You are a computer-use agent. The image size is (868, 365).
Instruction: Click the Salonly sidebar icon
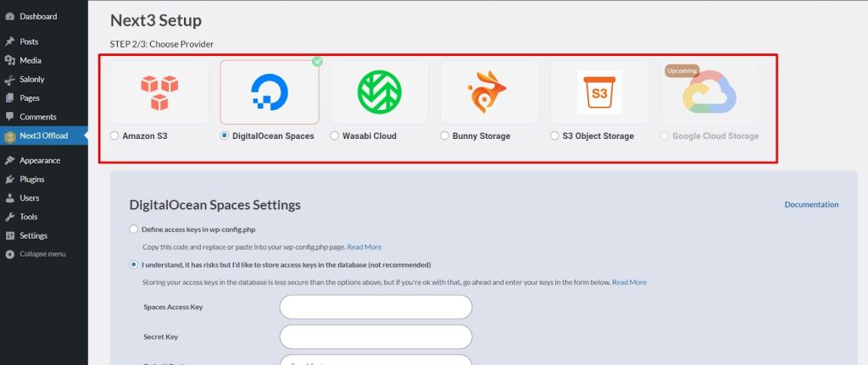click(x=9, y=80)
